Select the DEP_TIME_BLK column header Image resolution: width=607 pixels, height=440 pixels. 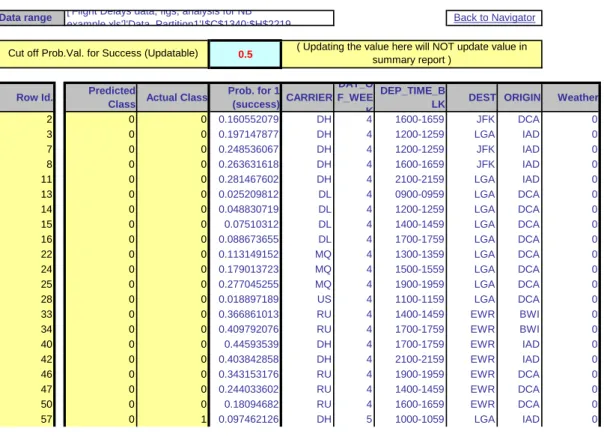point(410,97)
